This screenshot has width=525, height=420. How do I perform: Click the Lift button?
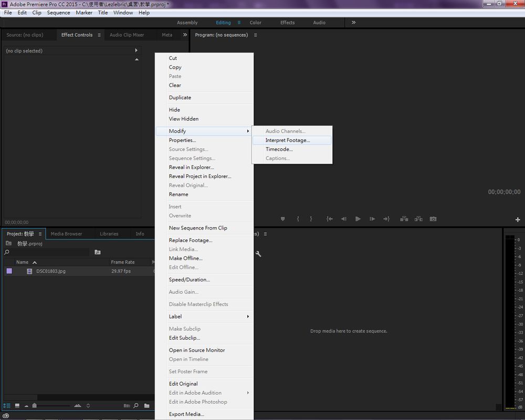(x=404, y=219)
